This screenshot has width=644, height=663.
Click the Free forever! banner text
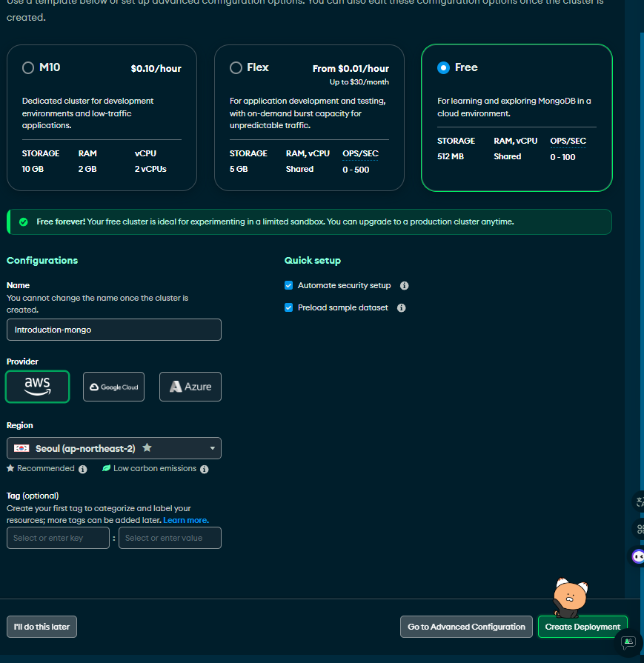[x=61, y=222]
